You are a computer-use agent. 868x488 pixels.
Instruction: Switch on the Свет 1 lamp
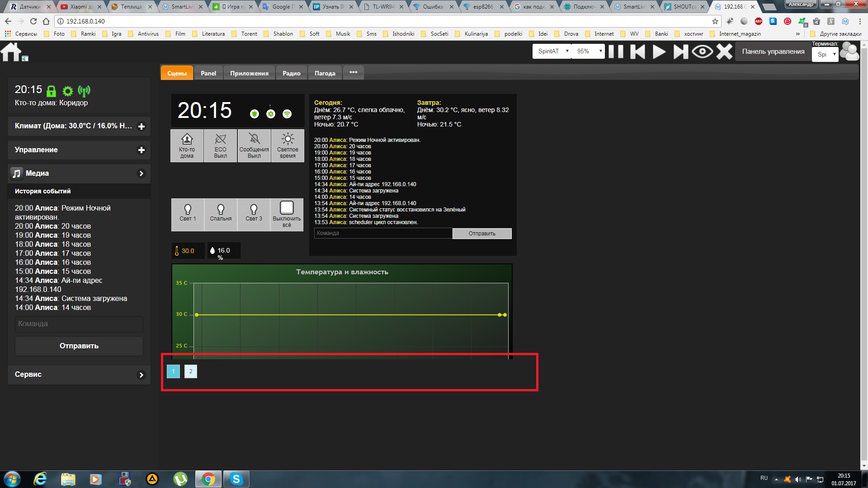click(188, 215)
